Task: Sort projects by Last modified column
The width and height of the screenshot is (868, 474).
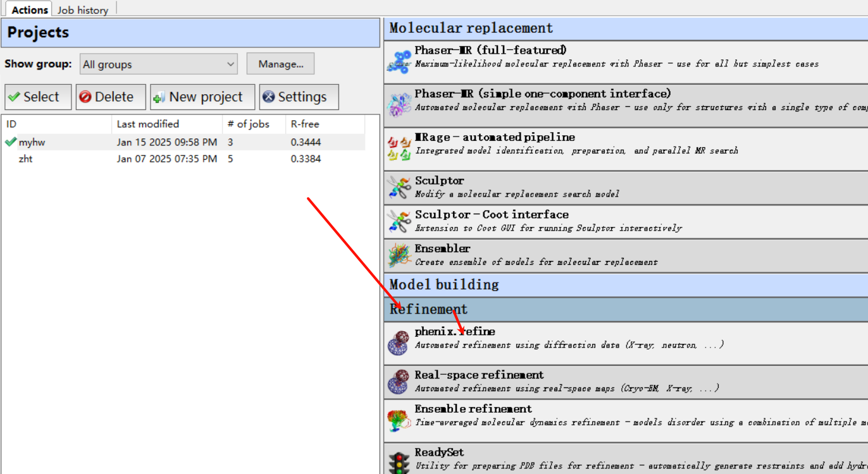Action: click(x=168, y=124)
